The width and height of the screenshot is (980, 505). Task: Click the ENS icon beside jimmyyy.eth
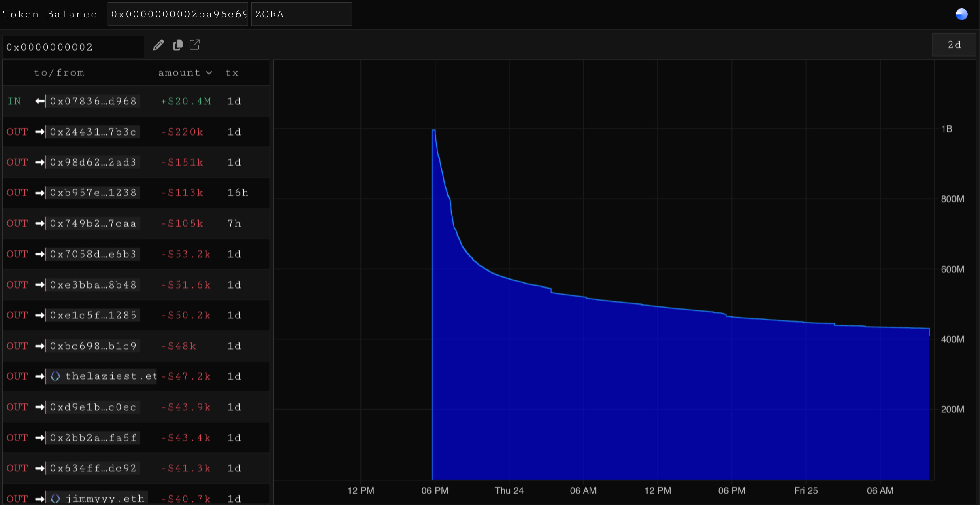click(55, 499)
